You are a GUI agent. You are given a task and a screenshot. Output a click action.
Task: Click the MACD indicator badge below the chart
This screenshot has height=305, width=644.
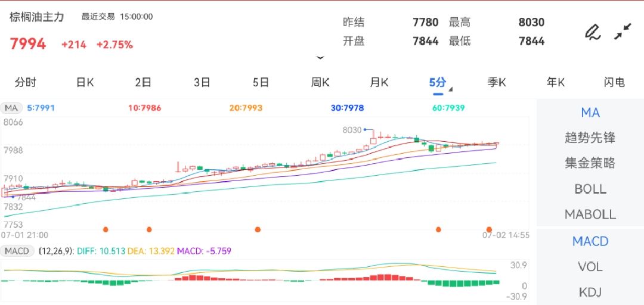(18, 251)
